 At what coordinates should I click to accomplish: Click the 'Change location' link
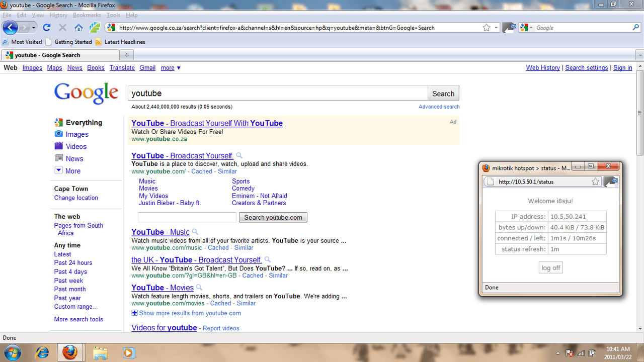click(76, 198)
